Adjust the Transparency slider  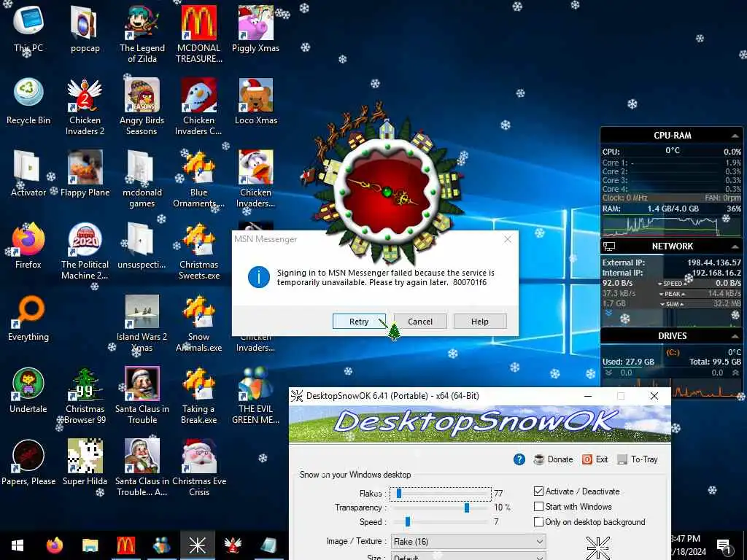tap(440, 507)
